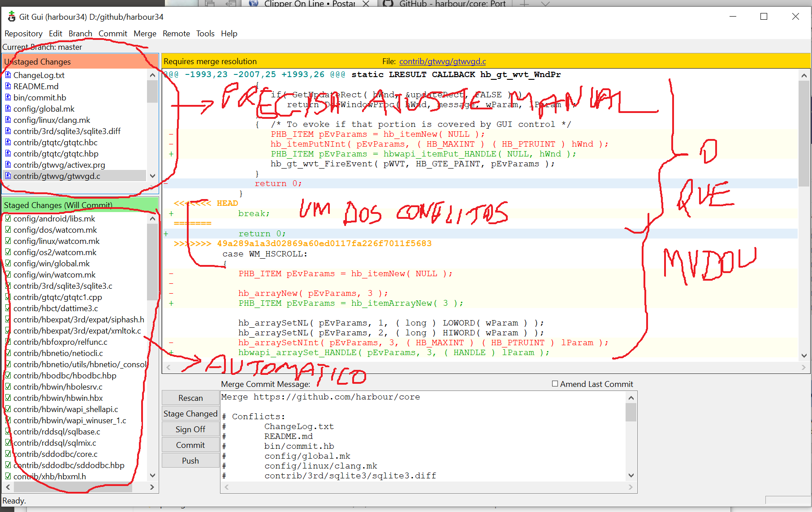This screenshot has width=812, height=512.
Task: Click the file icon for config/global.mk
Action: pyautogui.click(x=8, y=108)
